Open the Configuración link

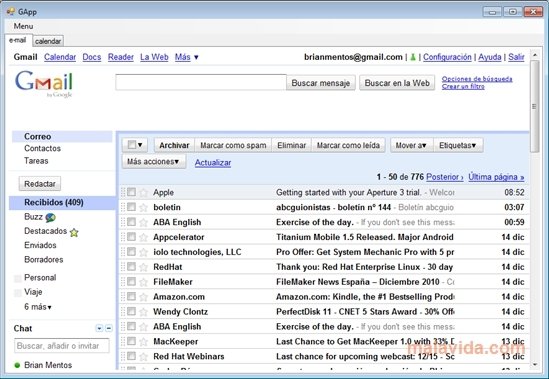tap(447, 57)
